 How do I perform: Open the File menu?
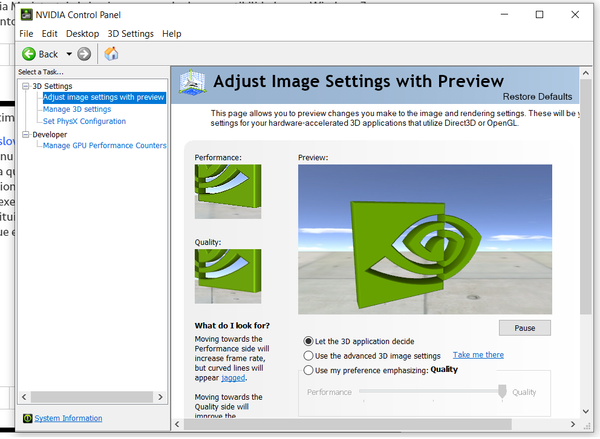click(26, 34)
